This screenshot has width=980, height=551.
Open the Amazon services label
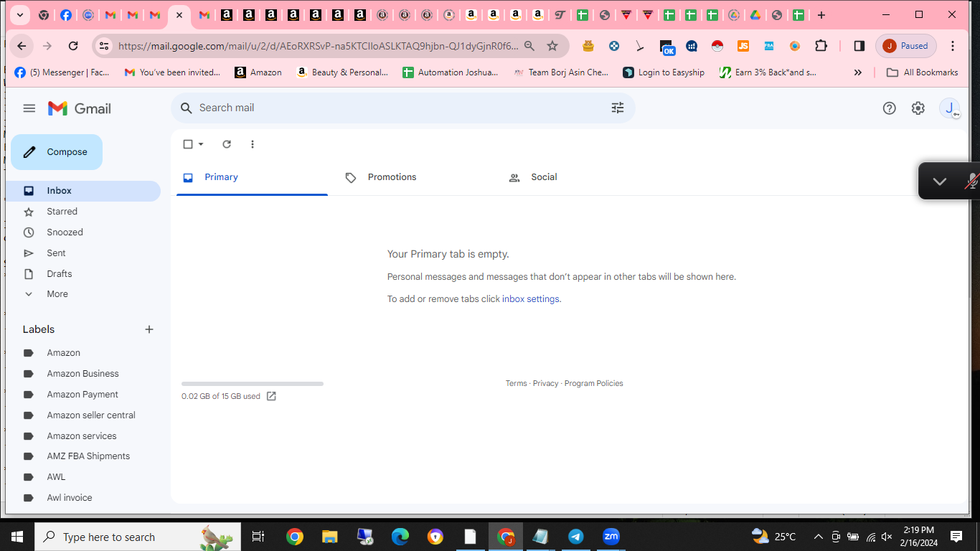(83, 436)
